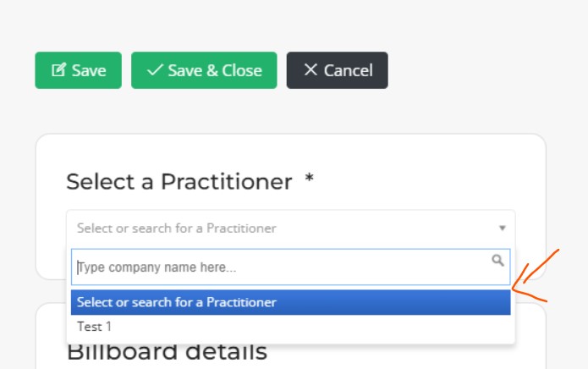Click the "Billboard details" section heading
Viewport: 588px width, 369px height.
coord(167,352)
